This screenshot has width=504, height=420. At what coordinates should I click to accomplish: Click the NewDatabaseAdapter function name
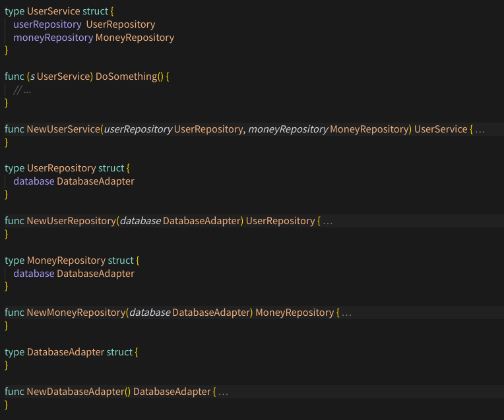(x=75, y=392)
